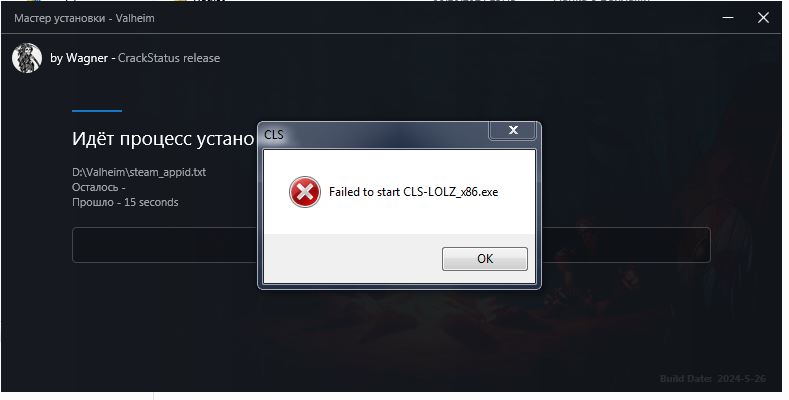Select the 'Failed to start CLS-LOLZ_x86.exe' message

tap(413, 192)
